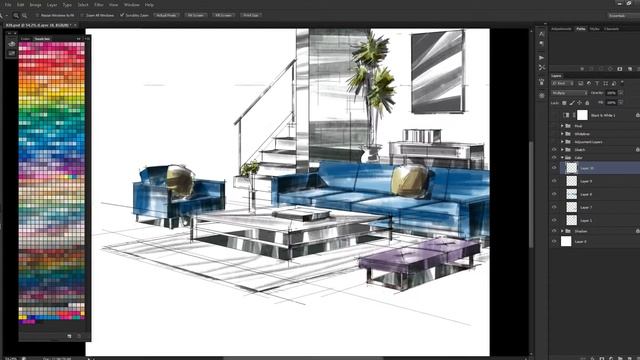Image resolution: width=640 pixels, height=360 pixels.
Task: Open the Essentials workspace dropdown
Action: click(x=623, y=16)
